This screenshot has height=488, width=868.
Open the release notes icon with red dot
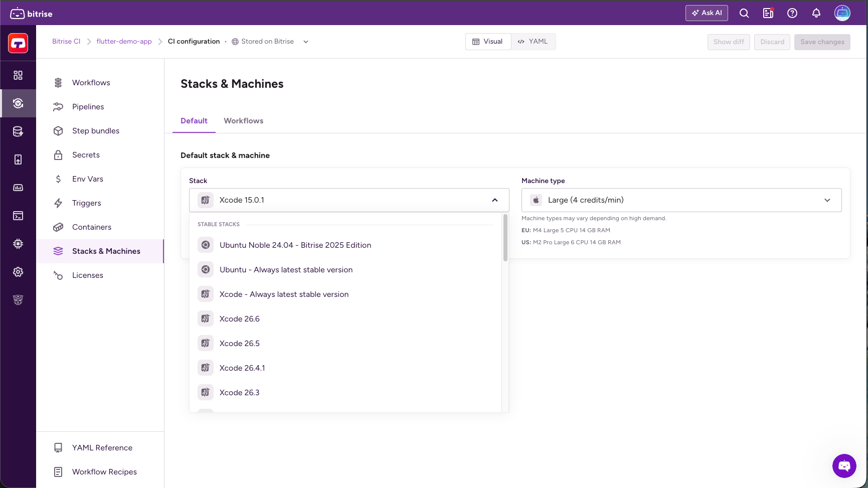768,14
